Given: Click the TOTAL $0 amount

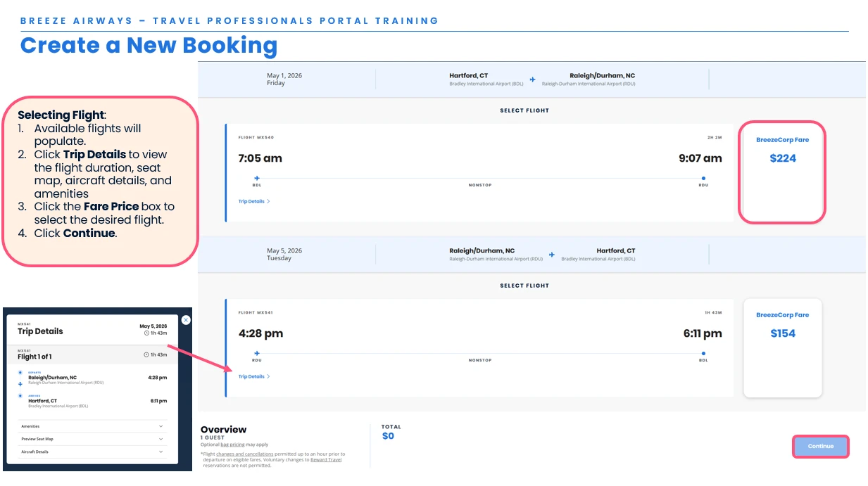Looking at the screenshot, I should pyautogui.click(x=389, y=436).
